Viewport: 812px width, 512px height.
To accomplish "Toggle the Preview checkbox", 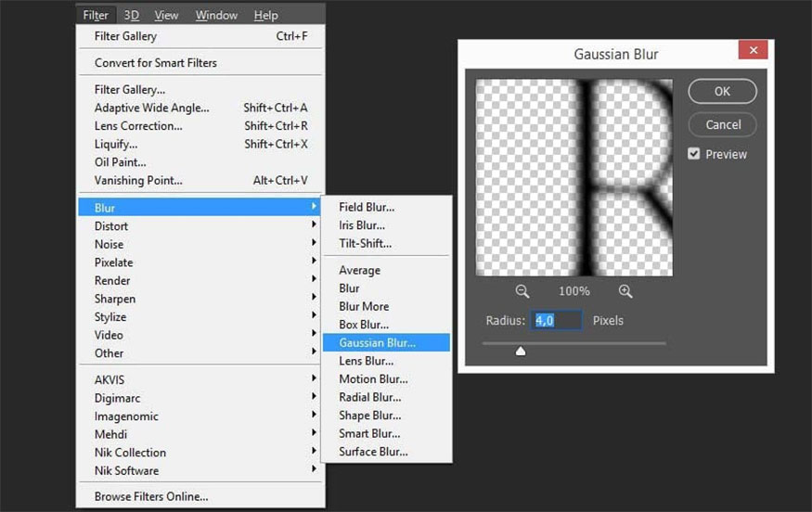I will [x=694, y=154].
